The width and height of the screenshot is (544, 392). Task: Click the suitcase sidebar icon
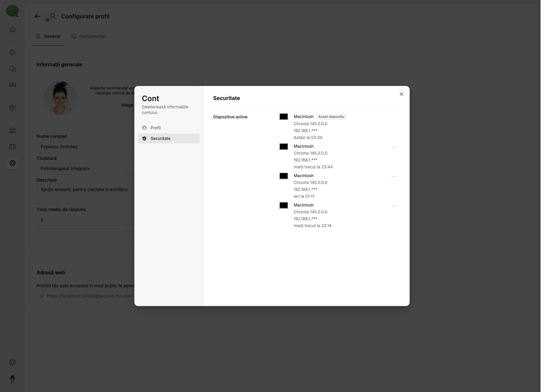coord(13,146)
